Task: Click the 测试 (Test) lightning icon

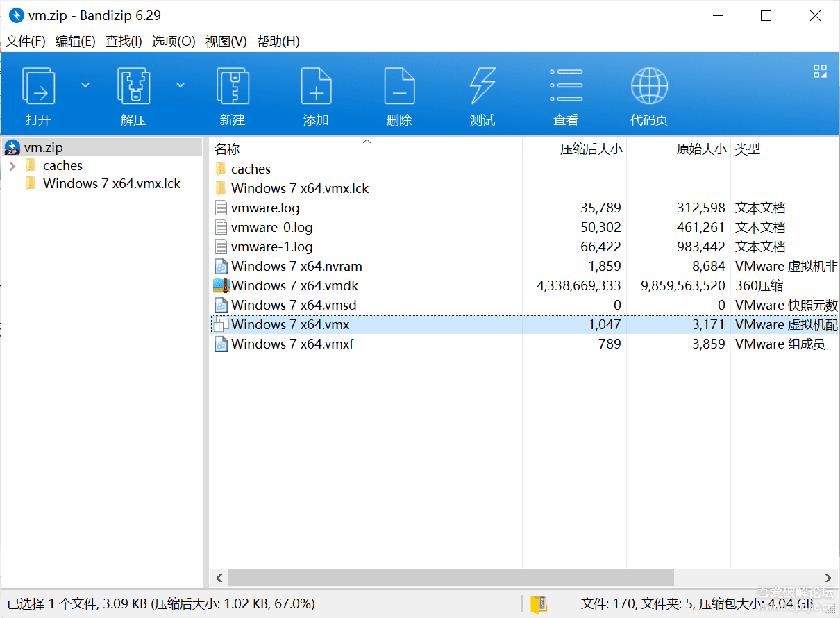Action: pyautogui.click(x=482, y=86)
